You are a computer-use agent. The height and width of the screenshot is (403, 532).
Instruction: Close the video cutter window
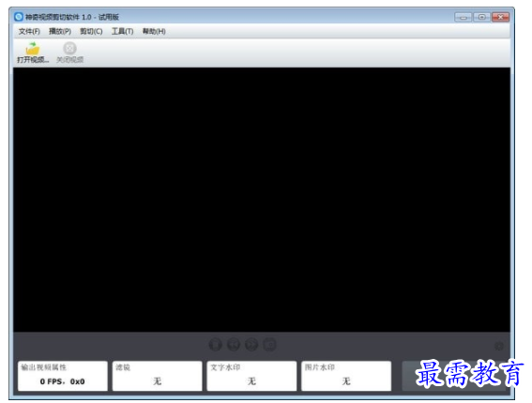[500, 17]
